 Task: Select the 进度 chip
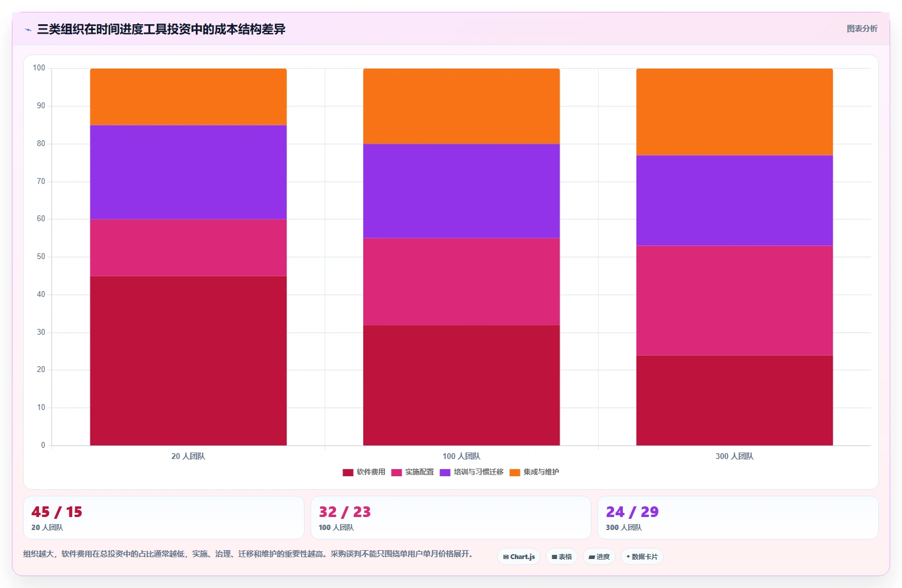(599, 557)
